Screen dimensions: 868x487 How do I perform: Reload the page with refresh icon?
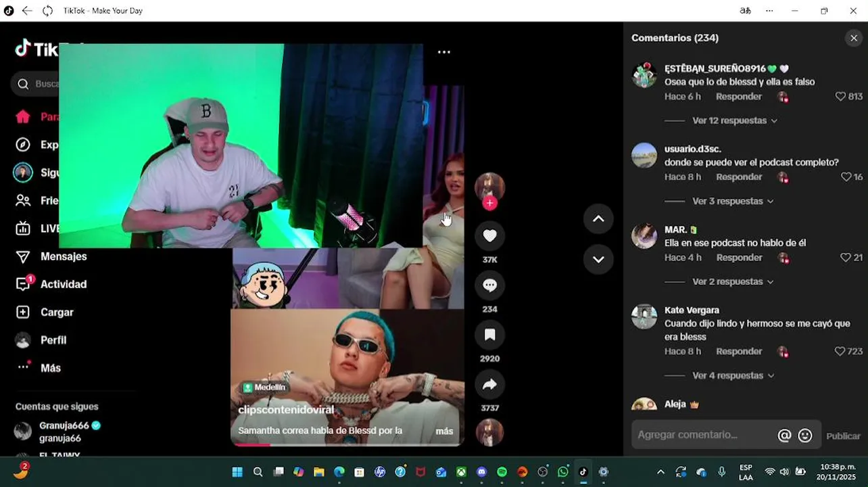coord(47,11)
